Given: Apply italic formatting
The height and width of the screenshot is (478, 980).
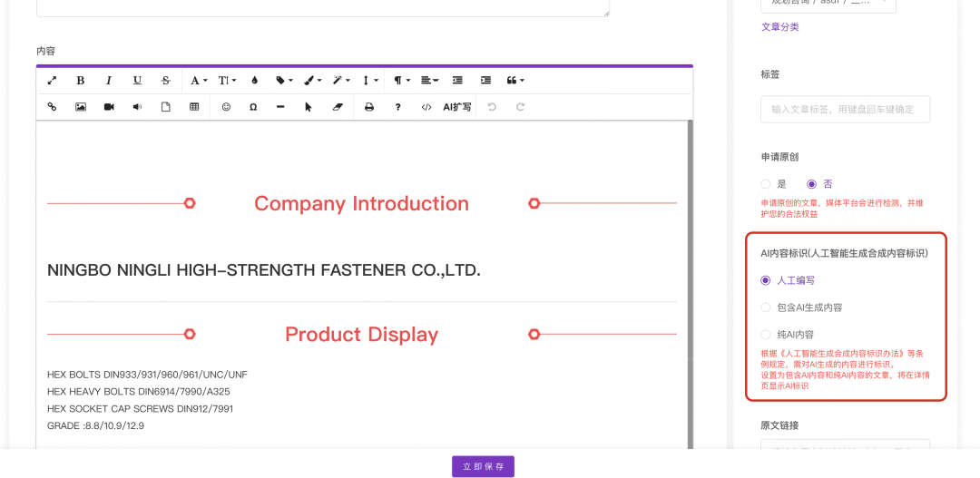Looking at the screenshot, I should (109, 81).
